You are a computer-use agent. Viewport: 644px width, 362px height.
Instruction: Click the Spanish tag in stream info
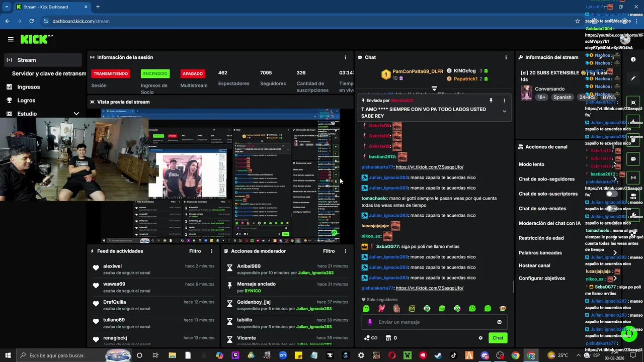point(562,97)
